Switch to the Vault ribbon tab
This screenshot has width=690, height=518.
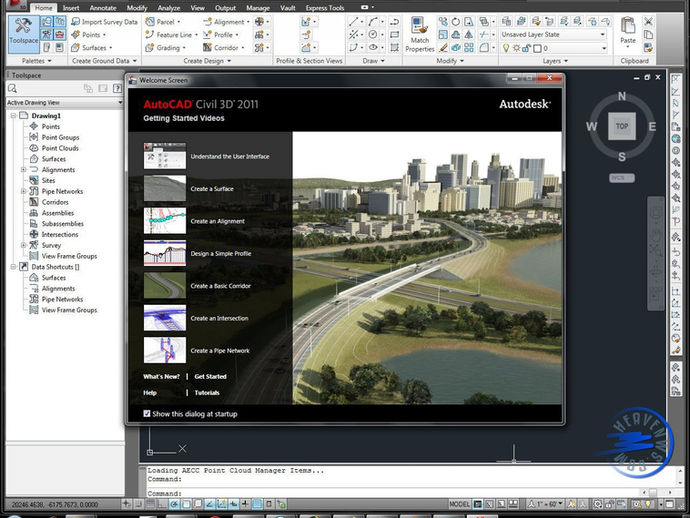(288, 8)
